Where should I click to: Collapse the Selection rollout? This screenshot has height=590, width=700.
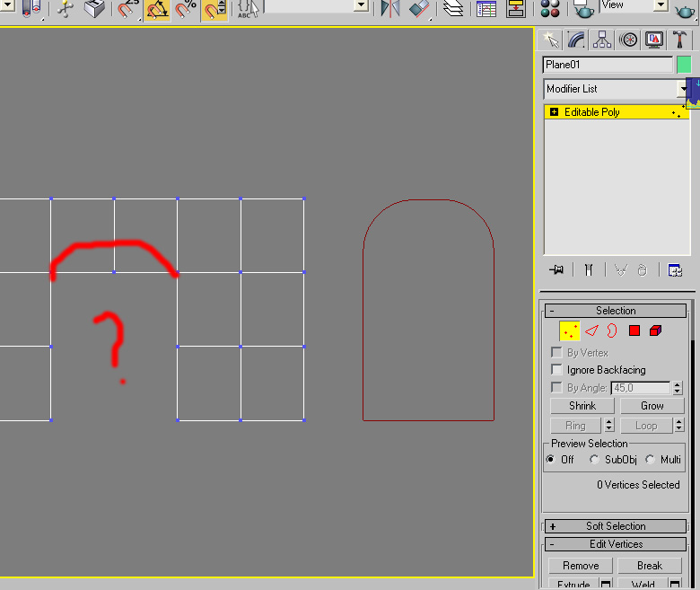(616, 311)
